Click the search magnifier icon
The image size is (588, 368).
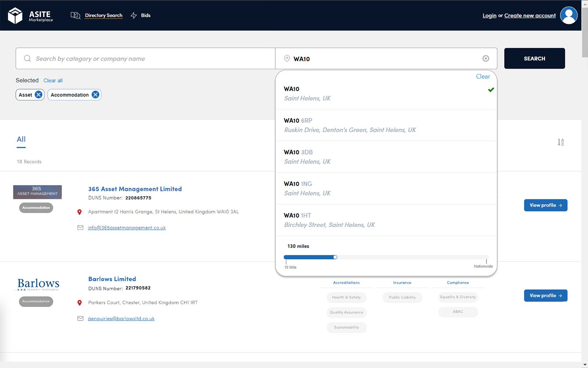point(27,59)
